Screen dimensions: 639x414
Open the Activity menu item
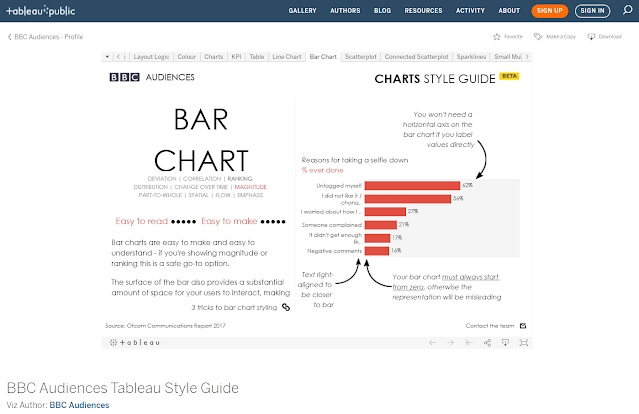(x=470, y=11)
